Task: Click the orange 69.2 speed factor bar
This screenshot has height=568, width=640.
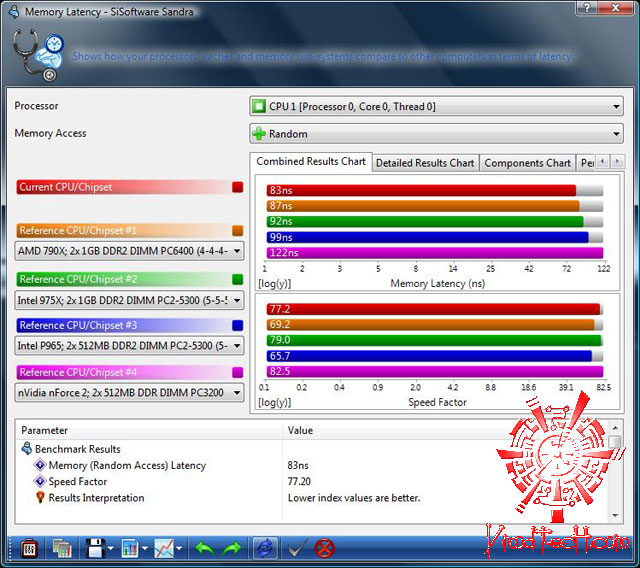Action: point(431,324)
